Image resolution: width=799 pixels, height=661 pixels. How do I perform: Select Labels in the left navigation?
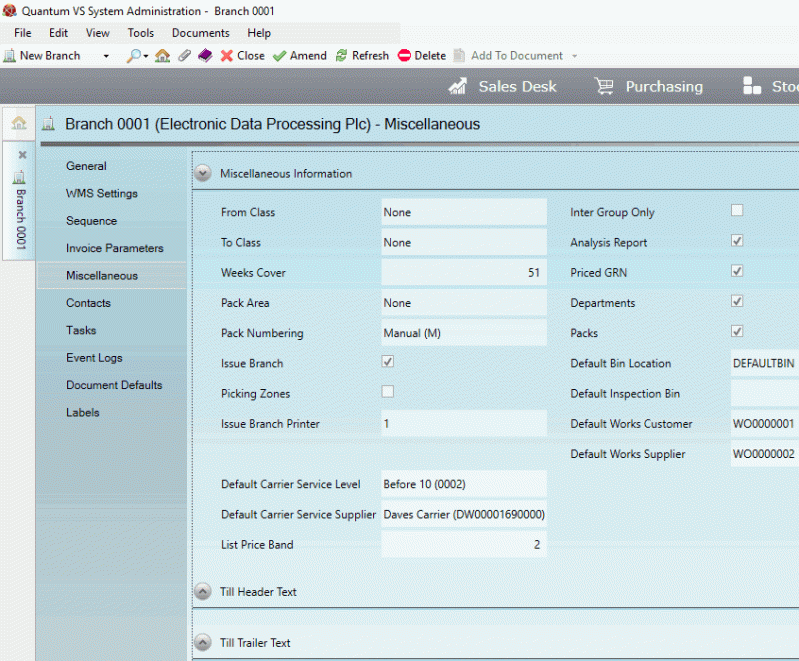[x=83, y=413]
